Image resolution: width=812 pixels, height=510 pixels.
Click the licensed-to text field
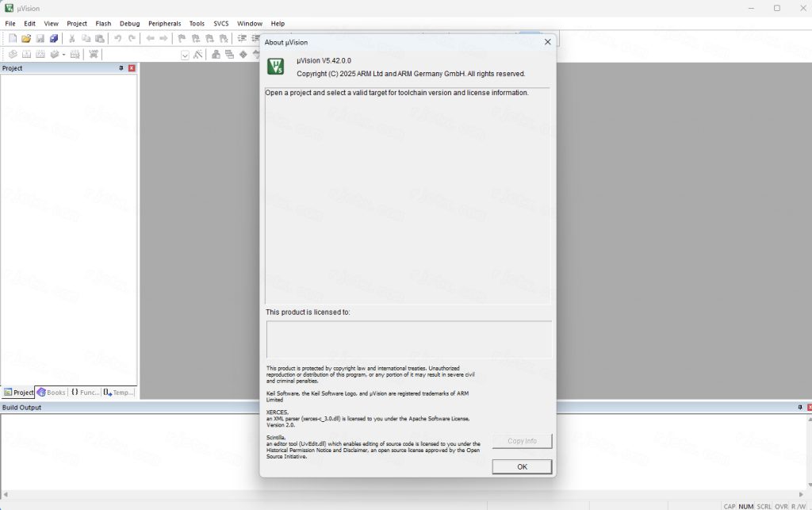pos(409,339)
